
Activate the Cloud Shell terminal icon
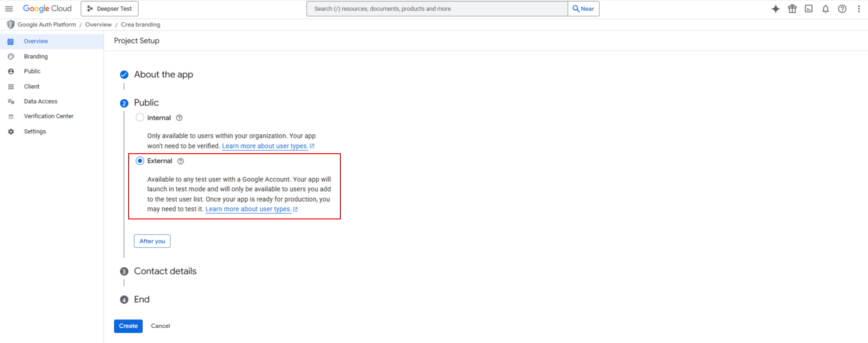[x=809, y=9]
